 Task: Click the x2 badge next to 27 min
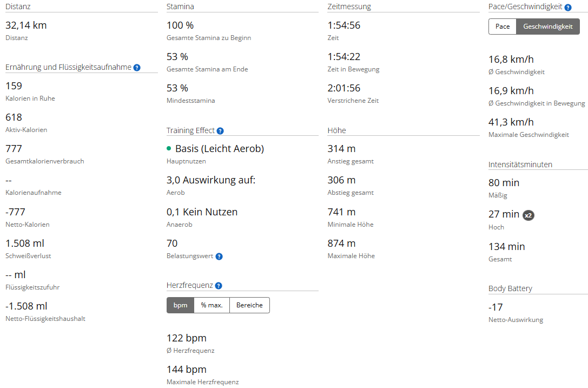point(528,215)
